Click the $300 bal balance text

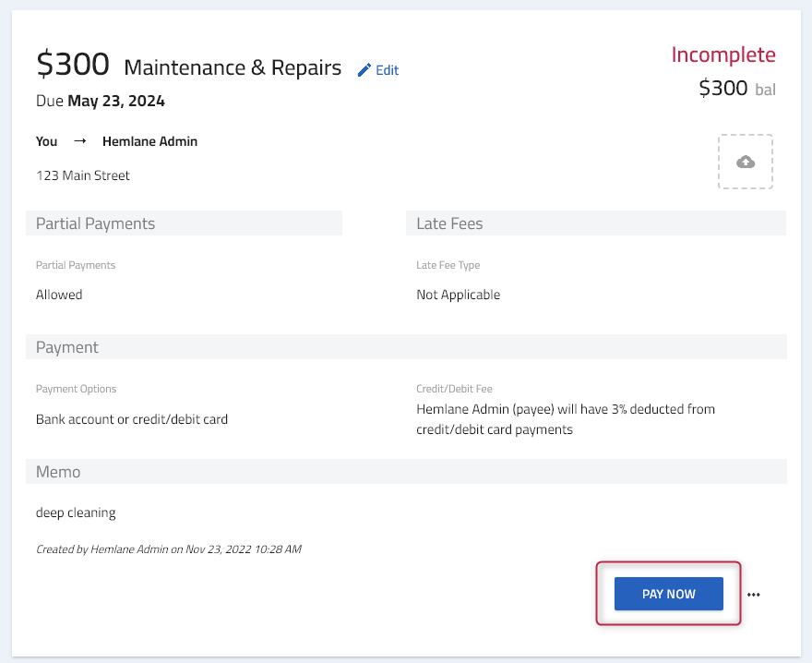point(737,88)
